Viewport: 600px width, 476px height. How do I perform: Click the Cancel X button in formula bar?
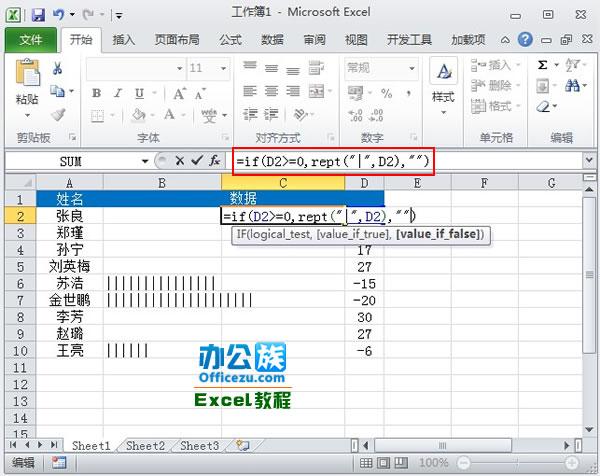(x=180, y=161)
